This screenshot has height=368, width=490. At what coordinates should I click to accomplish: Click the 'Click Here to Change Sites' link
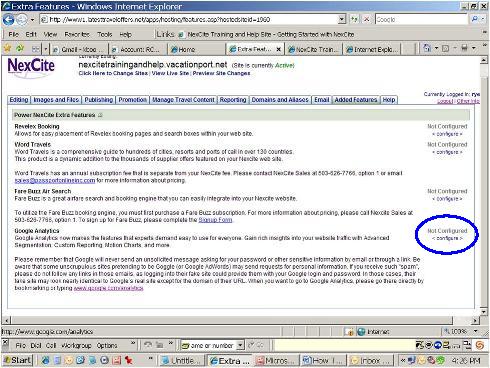coord(113,73)
